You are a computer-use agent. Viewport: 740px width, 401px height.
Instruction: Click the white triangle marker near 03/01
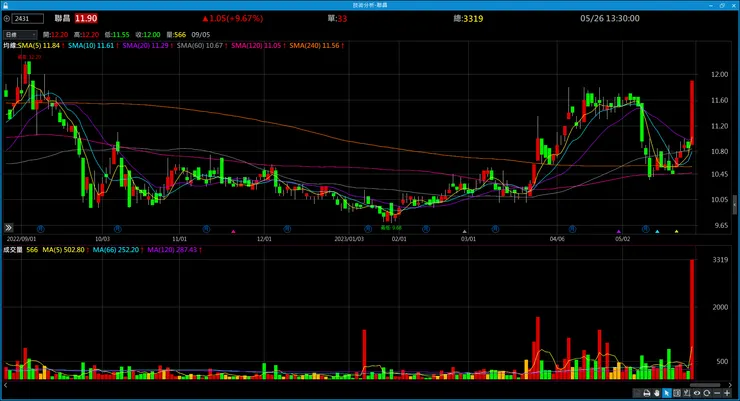click(464, 231)
